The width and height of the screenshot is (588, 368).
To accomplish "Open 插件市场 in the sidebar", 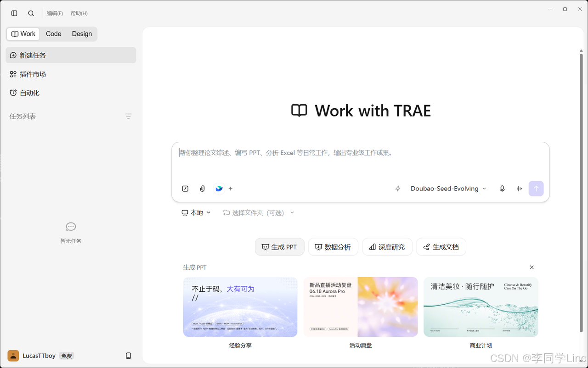I will click(71, 74).
